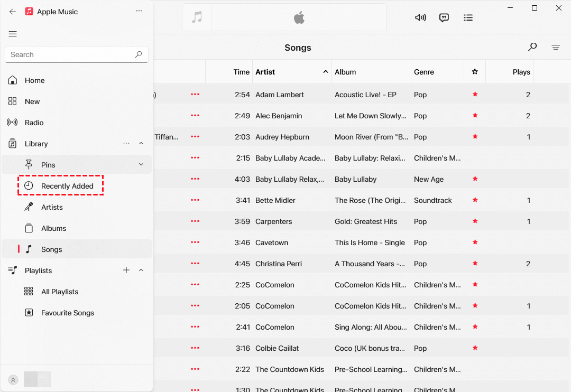Click the Apple Music app title
571x392 pixels.
point(57,12)
